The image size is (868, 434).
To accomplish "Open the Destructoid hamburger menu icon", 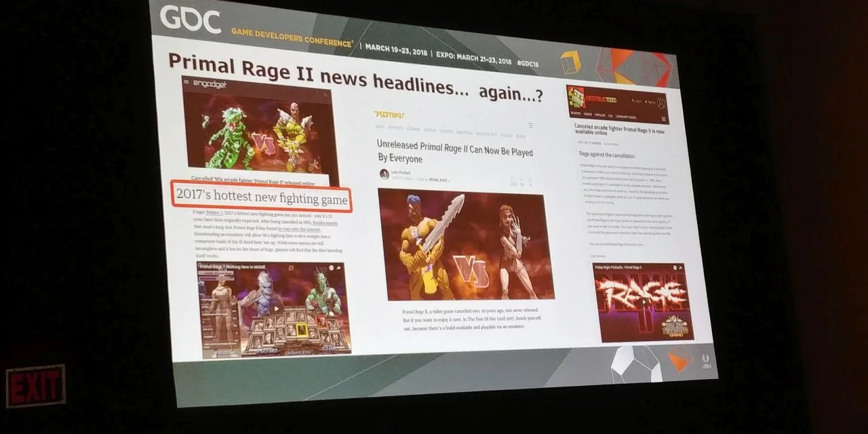I will [x=663, y=119].
